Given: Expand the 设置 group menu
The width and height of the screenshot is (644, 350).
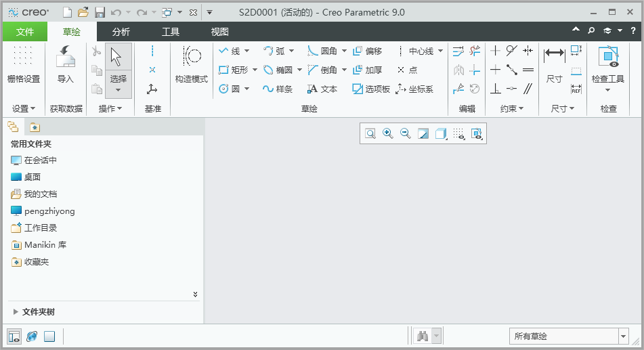Looking at the screenshot, I should coord(24,108).
